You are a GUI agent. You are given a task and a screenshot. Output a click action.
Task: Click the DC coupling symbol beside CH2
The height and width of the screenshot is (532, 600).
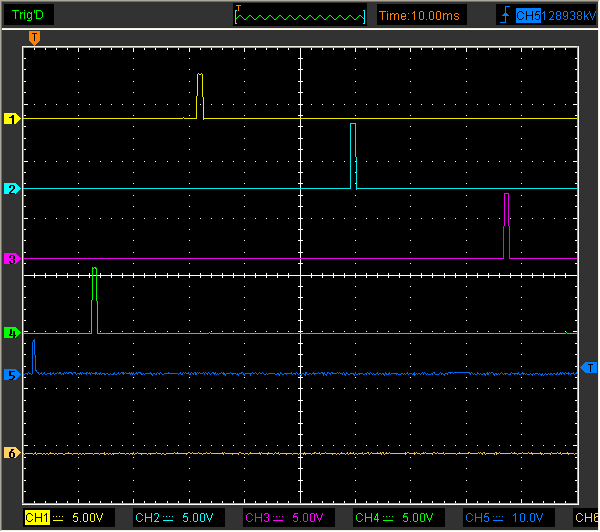[x=168, y=518]
